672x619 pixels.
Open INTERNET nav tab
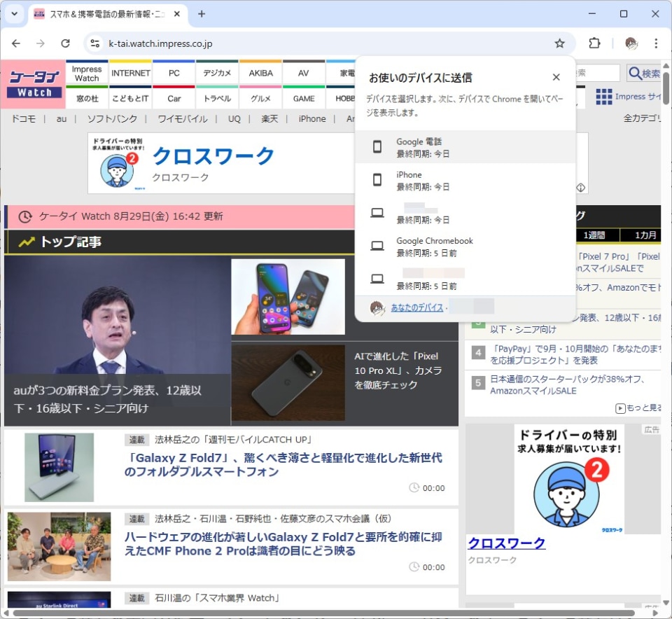(x=131, y=74)
